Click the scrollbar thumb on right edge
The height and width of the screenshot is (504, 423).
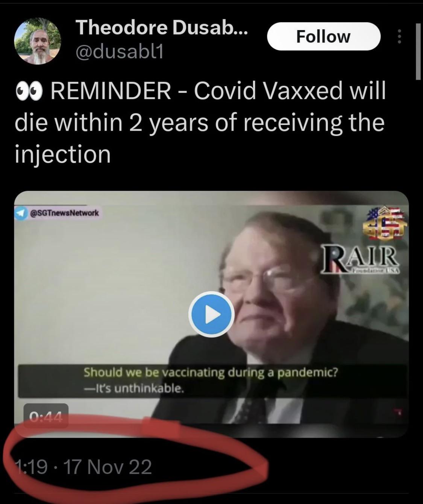(x=418, y=51)
